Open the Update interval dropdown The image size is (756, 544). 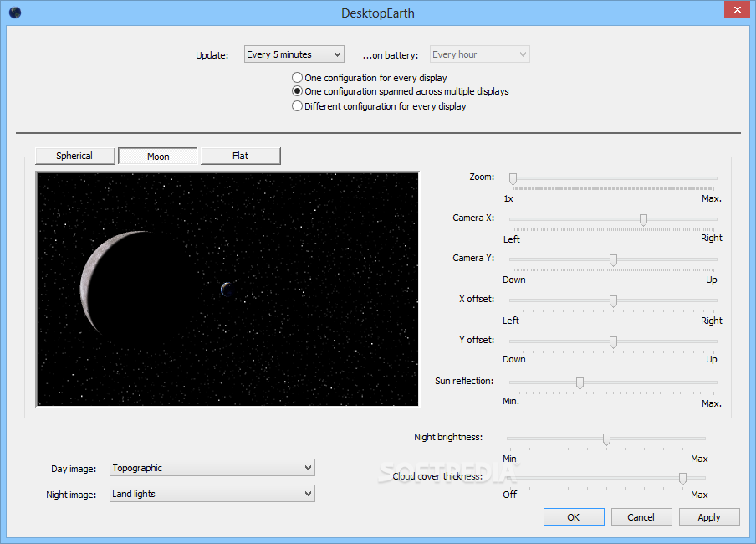pos(294,54)
